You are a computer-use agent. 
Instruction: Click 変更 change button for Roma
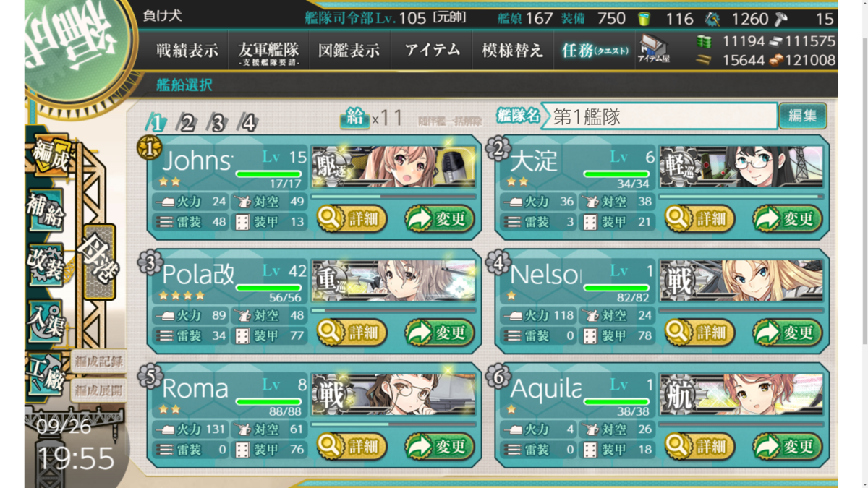tap(440, 446)
